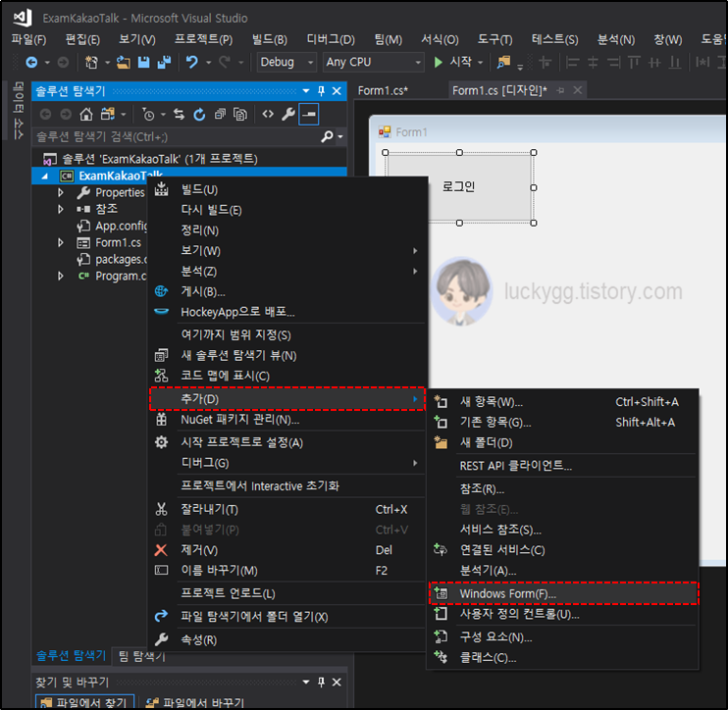Click the view code angle-brackets icon
The height and width of the screenshot is (710, 728).
[268, 114]
